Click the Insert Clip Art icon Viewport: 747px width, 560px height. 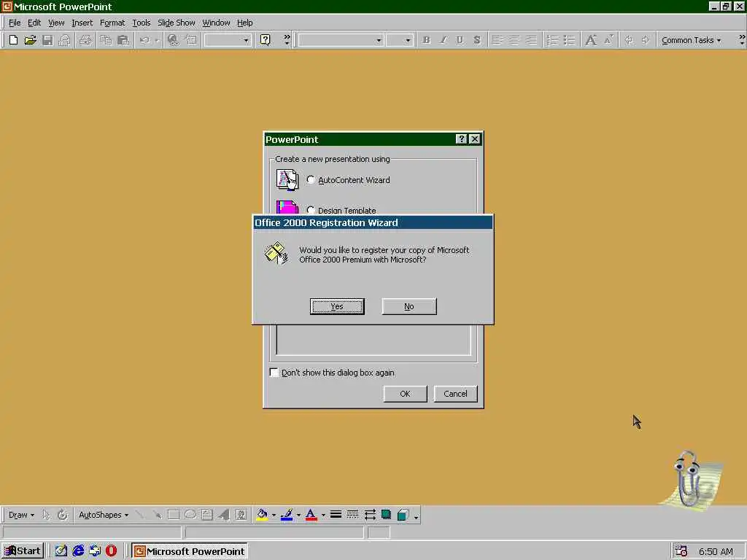coord(241,515)
